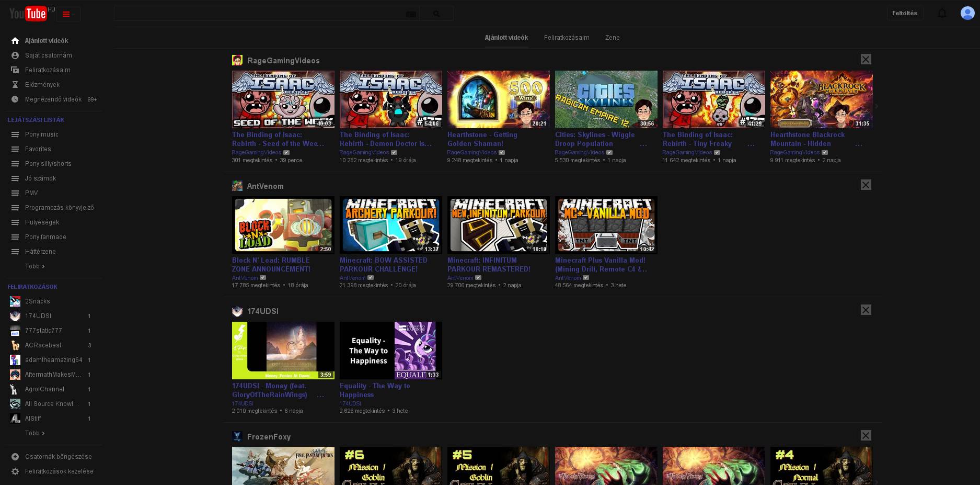Open the on-screen keyboard icon in search

411,14
